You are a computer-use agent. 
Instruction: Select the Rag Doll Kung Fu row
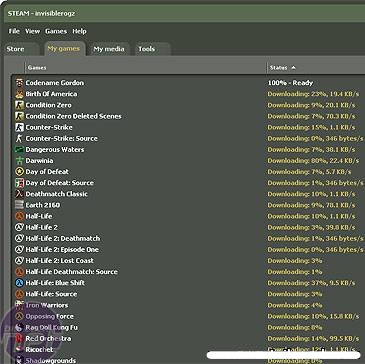[189, 327]
